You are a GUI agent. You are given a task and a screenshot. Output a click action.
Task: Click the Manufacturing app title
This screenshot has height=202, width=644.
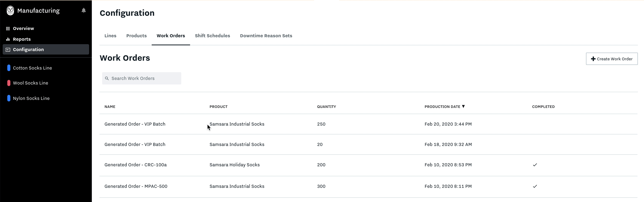pyautogui.click(x=39, y=11)
